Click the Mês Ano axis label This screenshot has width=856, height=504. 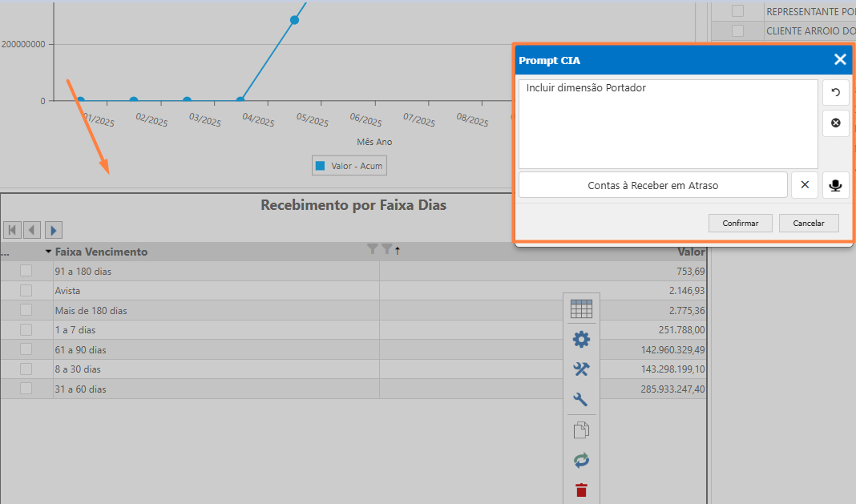(x=374, y=142)
